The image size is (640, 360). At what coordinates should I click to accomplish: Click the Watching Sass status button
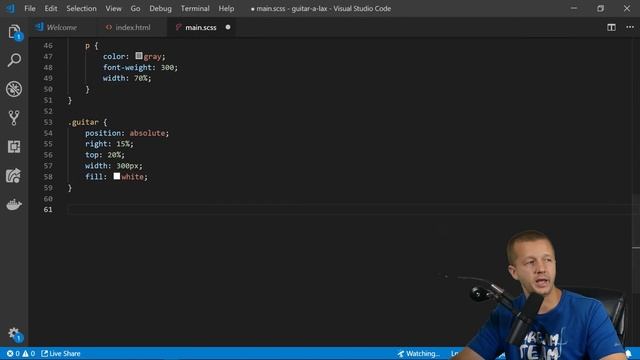point(418,353)
